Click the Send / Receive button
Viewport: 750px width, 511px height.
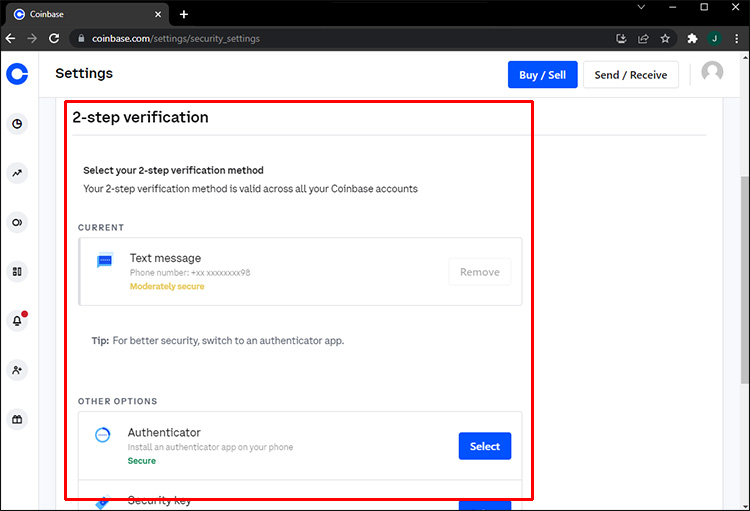pos(630,75)
